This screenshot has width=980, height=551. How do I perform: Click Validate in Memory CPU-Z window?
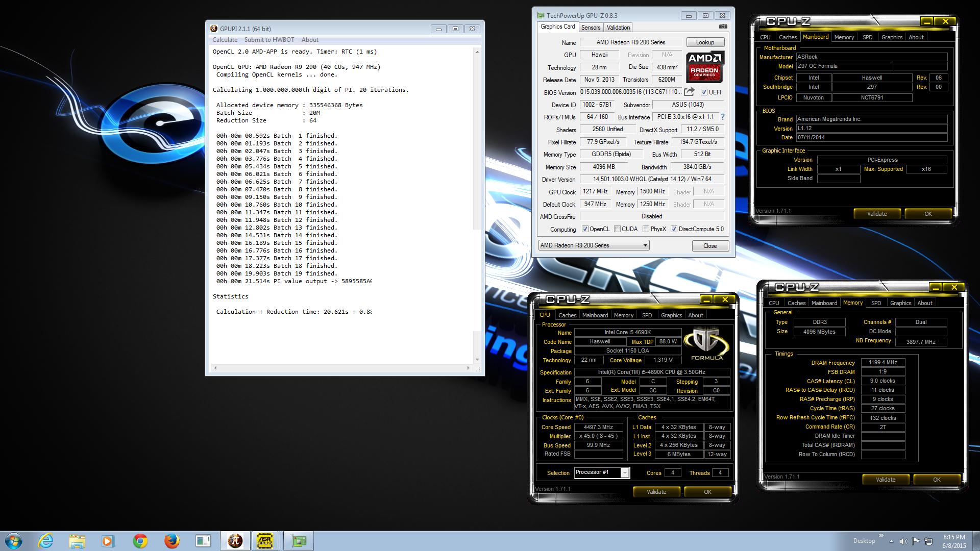pyautogui.click(x=886, y=480)
